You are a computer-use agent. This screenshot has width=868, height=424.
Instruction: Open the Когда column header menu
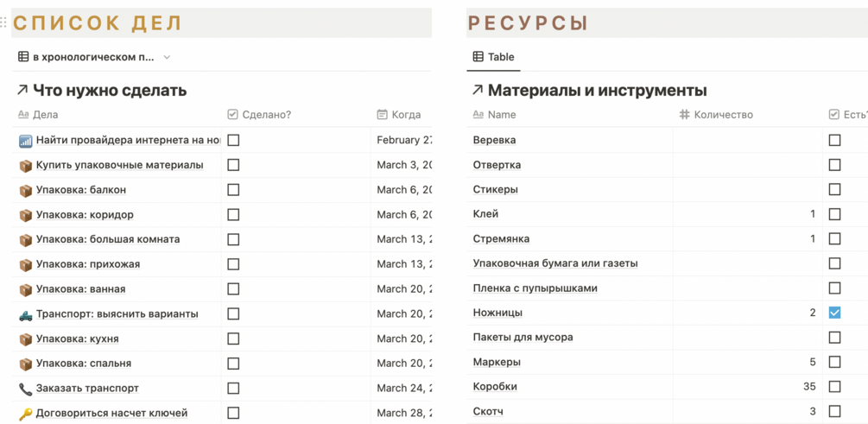coord(405,114)
